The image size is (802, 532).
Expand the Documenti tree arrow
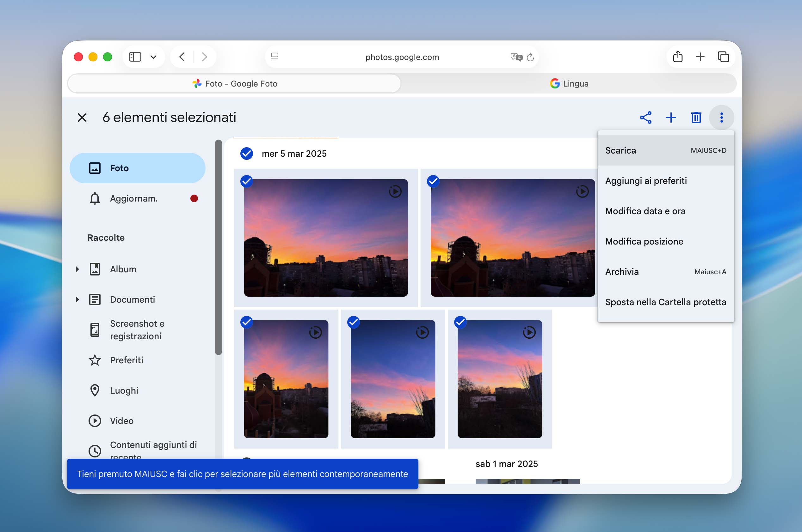[77, 299]
